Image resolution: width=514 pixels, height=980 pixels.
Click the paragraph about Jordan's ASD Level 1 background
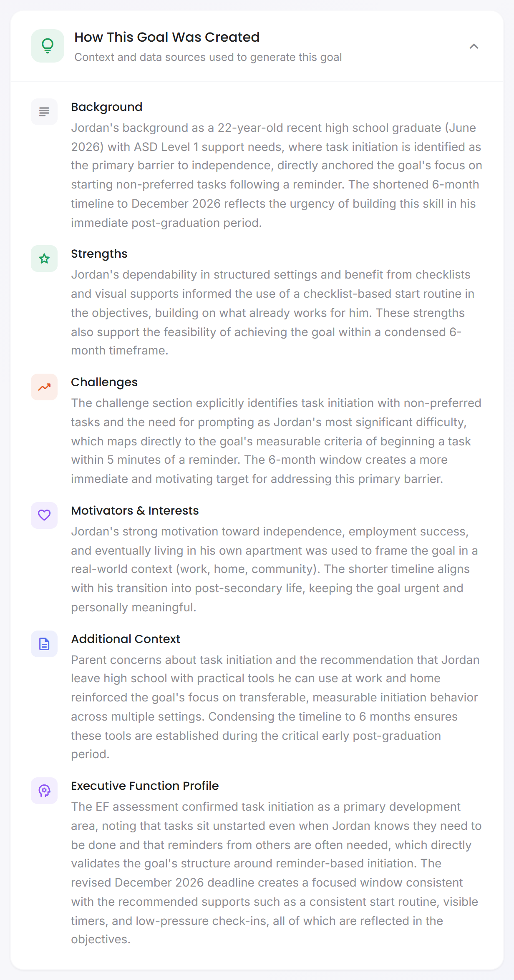tap(277, 175)
